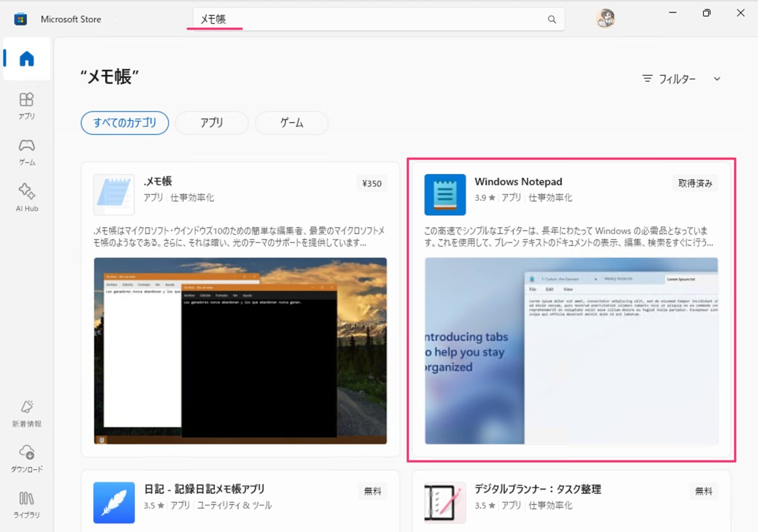Click the 取得済み button for Windows Notepad

(x=695, y=183)
